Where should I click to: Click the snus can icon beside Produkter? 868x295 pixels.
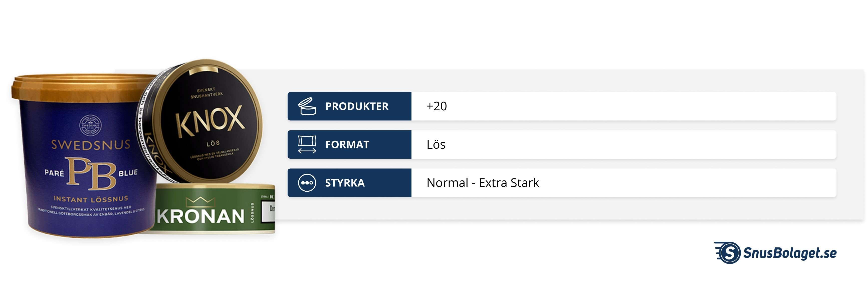pyautogui.click(x=307, y=106)
